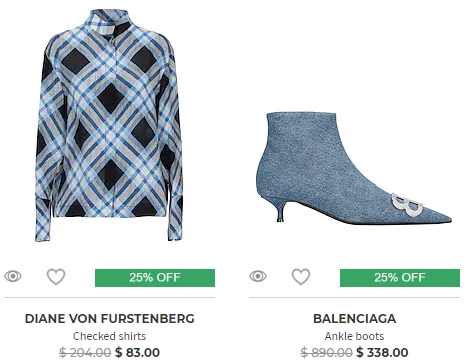
Task: Click the 25% OFF badge under the shirt
Action: [x=155, y=278]
